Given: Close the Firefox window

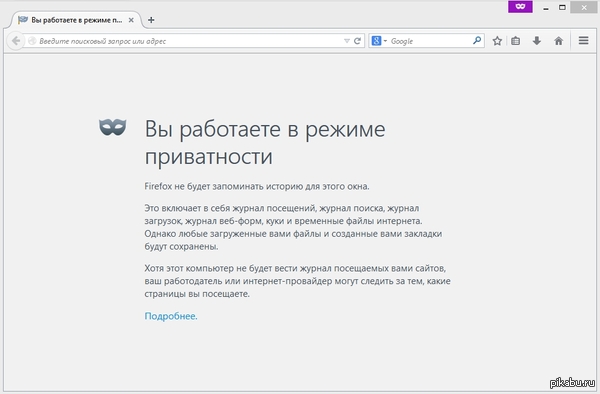Looking at the screenshot, I should click(x=584, y=7).
